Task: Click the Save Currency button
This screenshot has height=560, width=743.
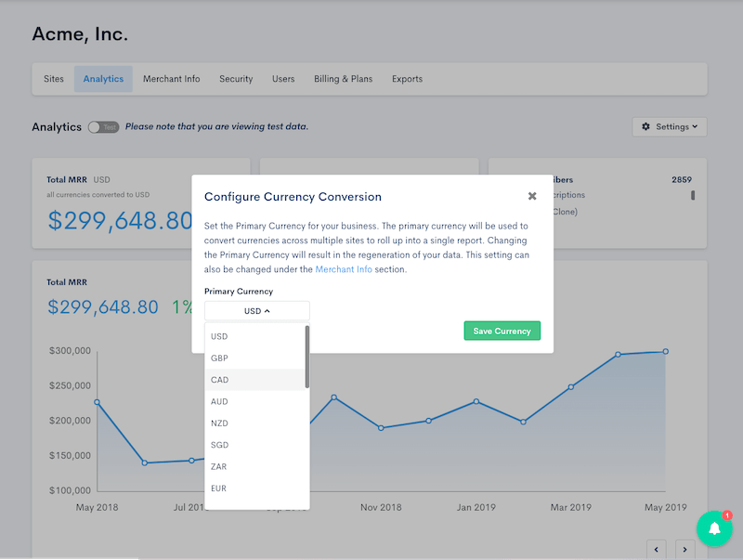Action: (x=502, y=331)
